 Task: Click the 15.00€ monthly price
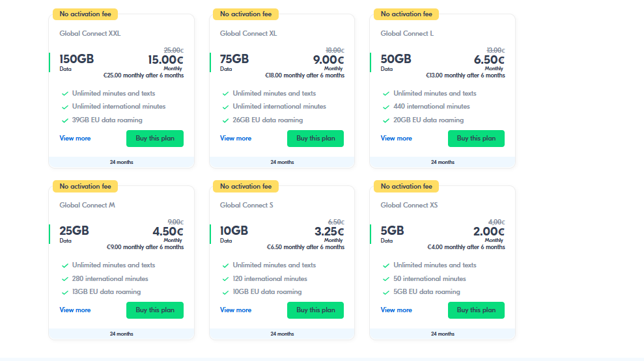166,60
